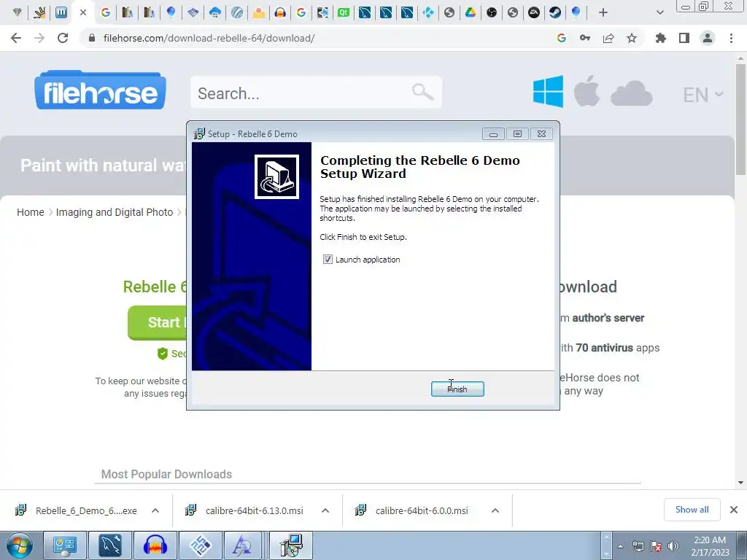
Task: Click the scrollbar down arrow
Action: 740,483
